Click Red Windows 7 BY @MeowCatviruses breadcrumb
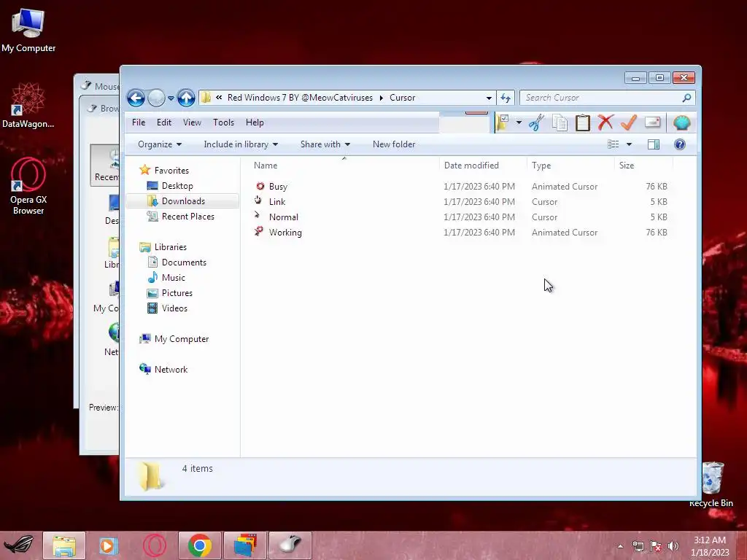The width and height of the screenshot is (747, 560). click(300, 98)
